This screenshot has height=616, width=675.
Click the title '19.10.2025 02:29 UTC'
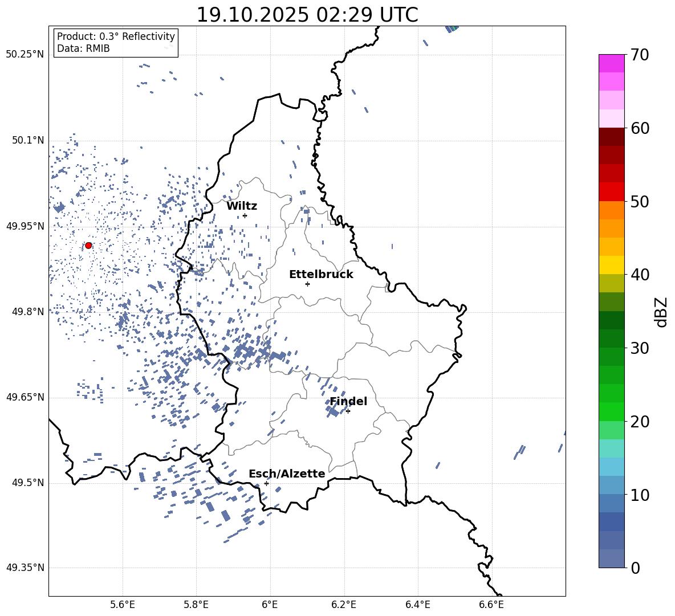(307, 15)
